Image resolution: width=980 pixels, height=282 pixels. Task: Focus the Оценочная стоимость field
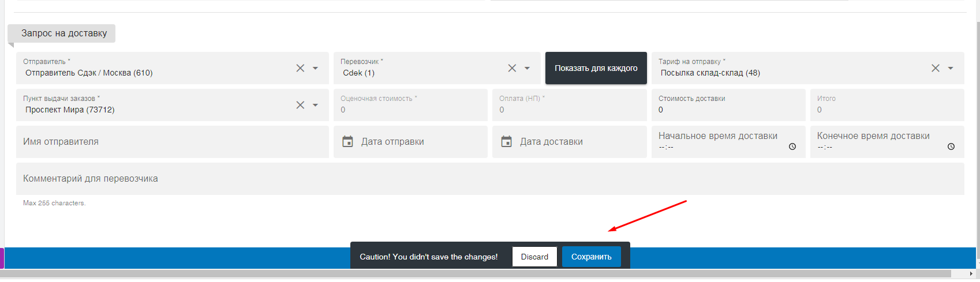click(x=410, y=105)
